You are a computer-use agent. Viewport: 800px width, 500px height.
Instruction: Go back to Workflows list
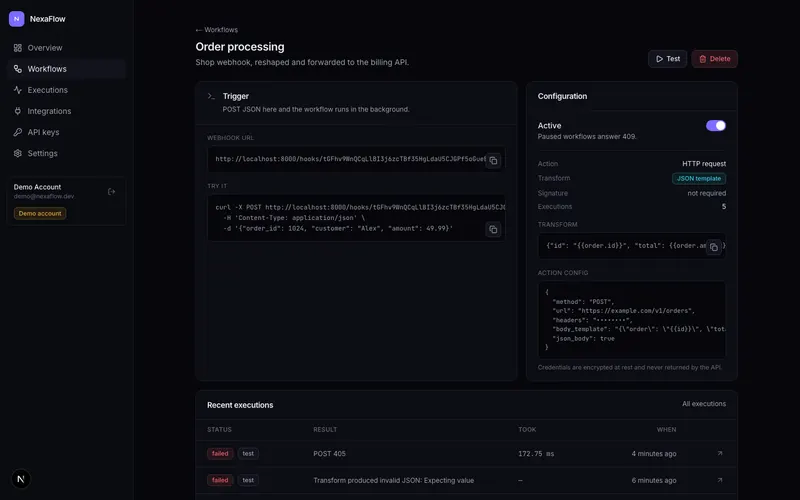(x=216, y=30)
